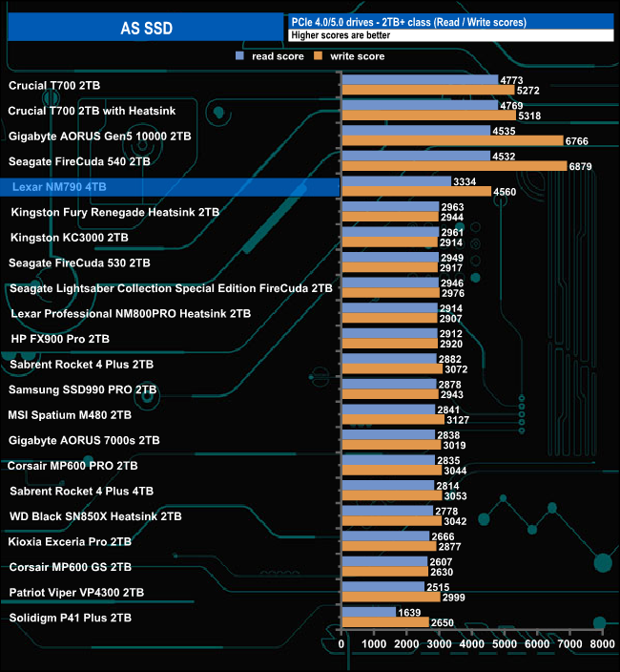Click the 'MSI Spatium M480 2TB' label
This screenshot has width=620, height=672.
pyautogui.click(x=70, y=415)
